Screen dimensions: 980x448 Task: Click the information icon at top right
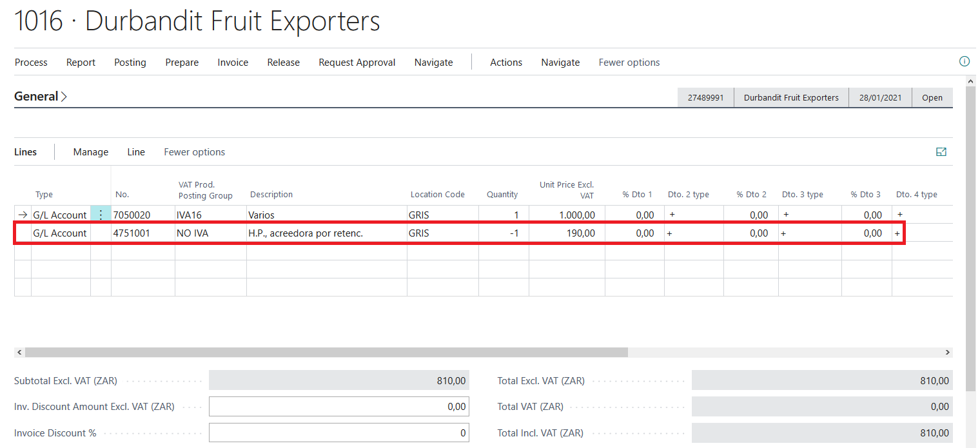[965, 62]
